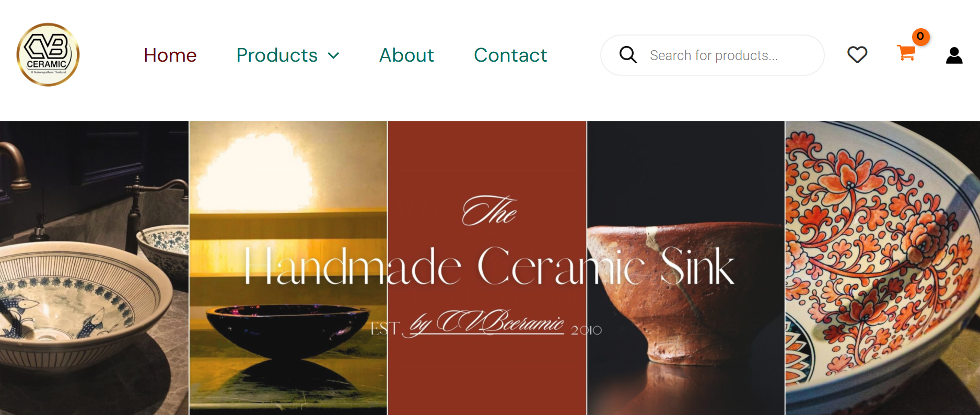Click the magnifying glass search icon
Image resolution: width=980 pixels, height=415 pixels.
pos(628,55)
